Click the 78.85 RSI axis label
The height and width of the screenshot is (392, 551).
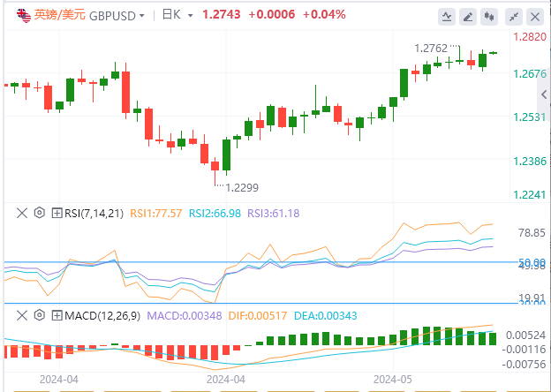pos(532,232)
